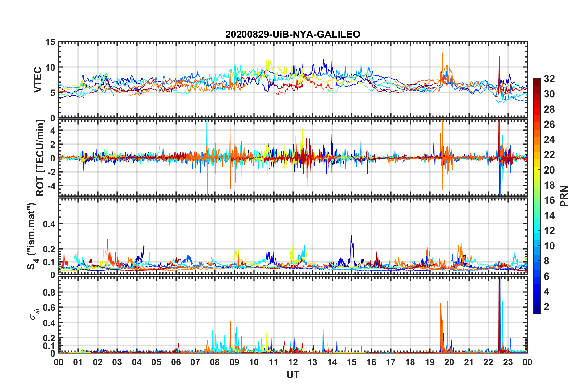Viewport: 586px width, 392px height.
Task: Click the S4 ("ism.mat") axis label
Action: coord(32,236)
